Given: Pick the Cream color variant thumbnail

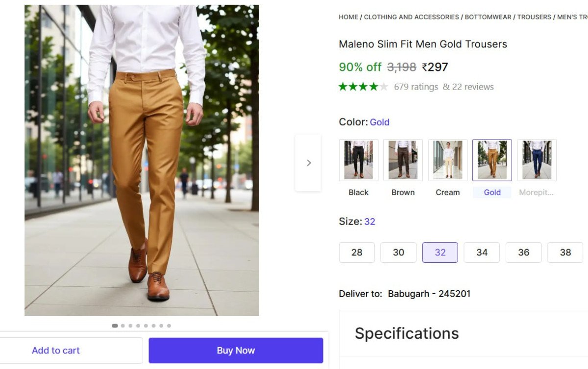Looking at the screenshot, I should (447, 160).
